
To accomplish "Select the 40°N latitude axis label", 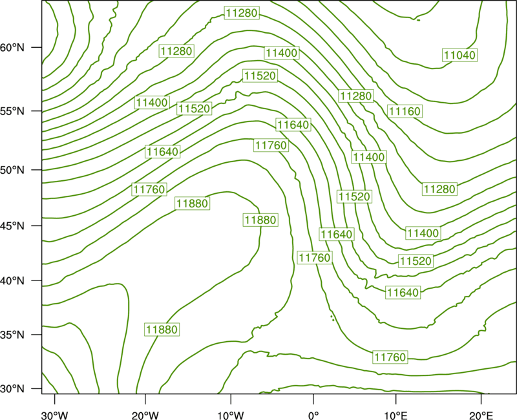I will pyautogui.click(x=12, y=280).
